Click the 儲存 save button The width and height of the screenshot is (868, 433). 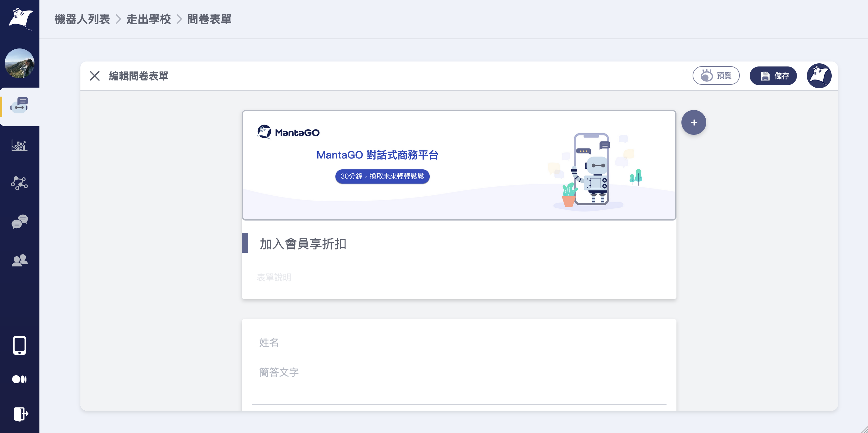pos(773,75)
